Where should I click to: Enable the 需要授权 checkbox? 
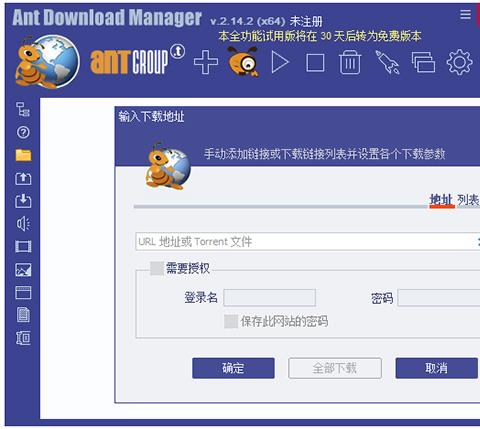[x=157, y=268]
